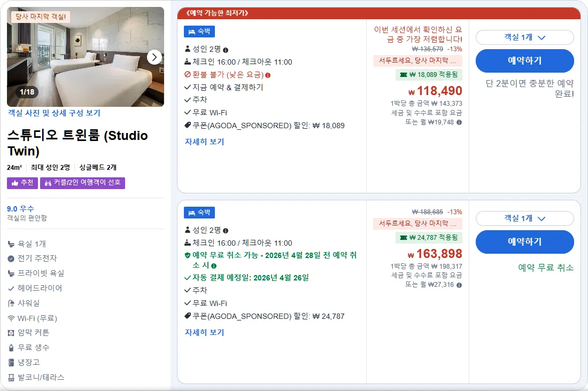588x391 pixels.
Task: Open info icon after 예약 무료 취소 가능 text
Action: (x=214, y=266)
